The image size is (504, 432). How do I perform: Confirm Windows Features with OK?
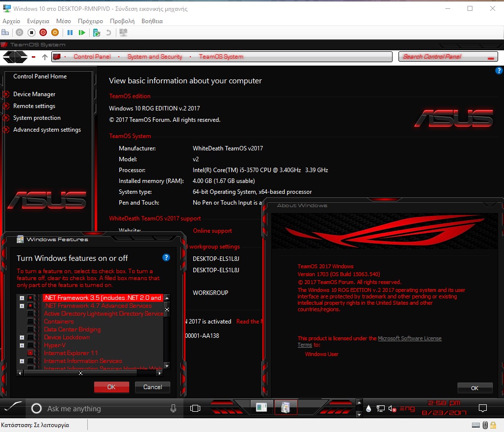click(111, 387)
